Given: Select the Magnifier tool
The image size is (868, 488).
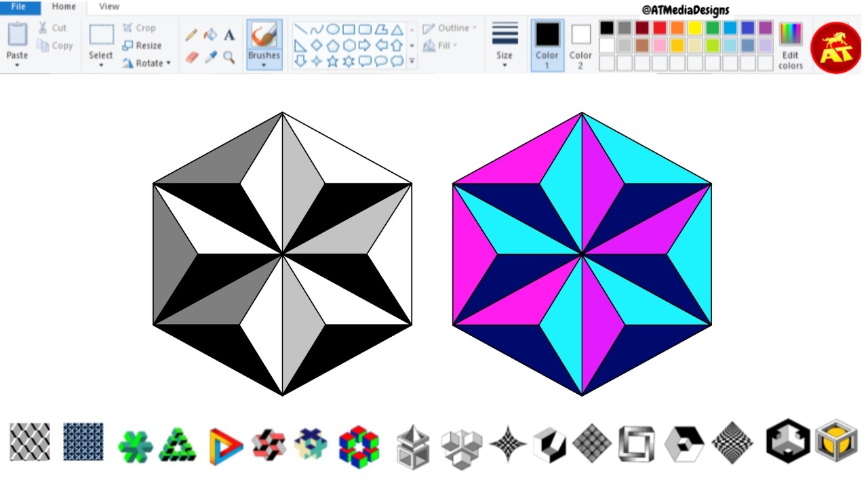Looking at the screenshot, I should click(229, 58).
